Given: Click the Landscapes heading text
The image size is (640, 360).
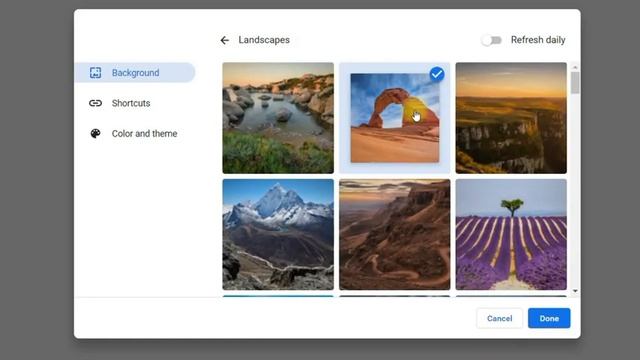Looking at the screenshot, I should (x=264, y=40).
